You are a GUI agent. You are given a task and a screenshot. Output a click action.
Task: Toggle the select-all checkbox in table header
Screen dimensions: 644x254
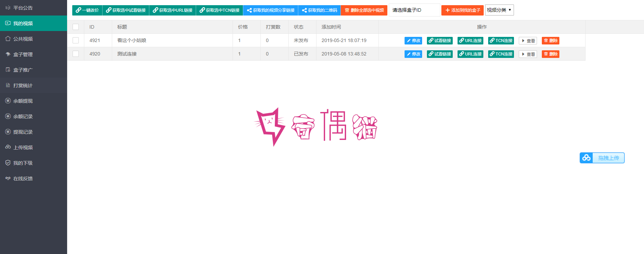76,27
